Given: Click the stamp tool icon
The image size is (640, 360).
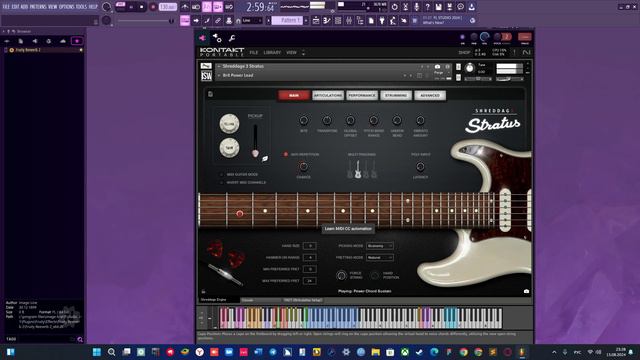Looking at the screenshot, I should (229, 20).
